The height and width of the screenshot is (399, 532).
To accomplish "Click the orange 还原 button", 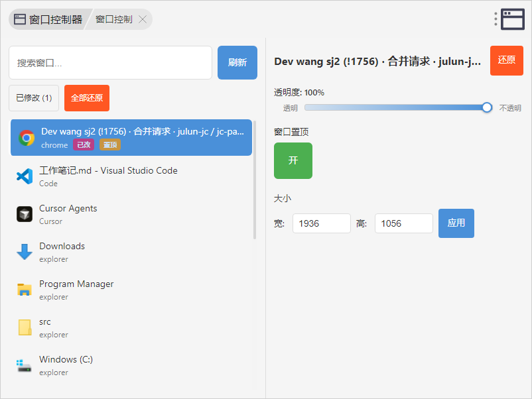I will coord(507,60).
